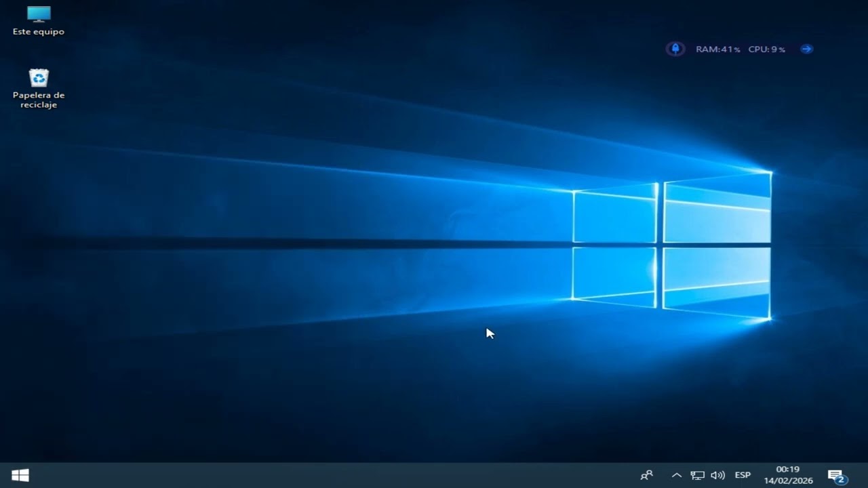Click the rocket boost icon in widget
Screen dimensions: 868x488
675,49
